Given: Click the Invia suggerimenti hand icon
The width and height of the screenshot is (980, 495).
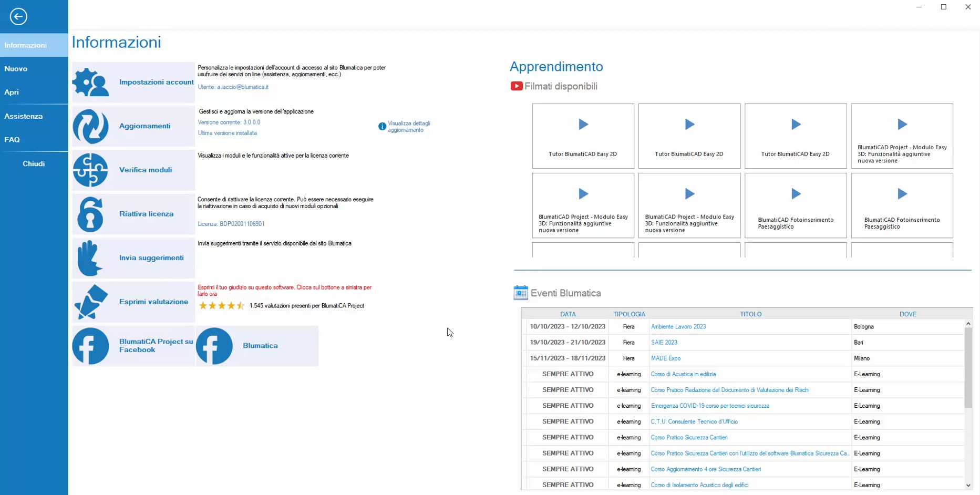Looking at the screenshot, I should point(91,258).
